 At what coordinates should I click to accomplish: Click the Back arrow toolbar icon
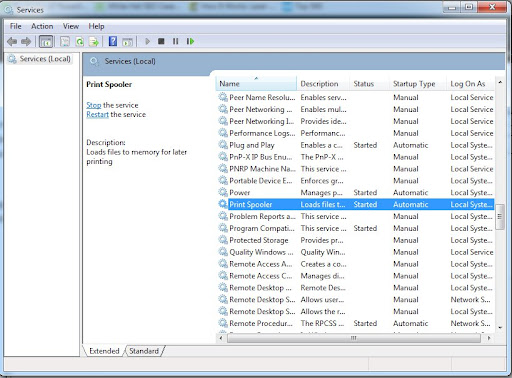tap(12, 42)
